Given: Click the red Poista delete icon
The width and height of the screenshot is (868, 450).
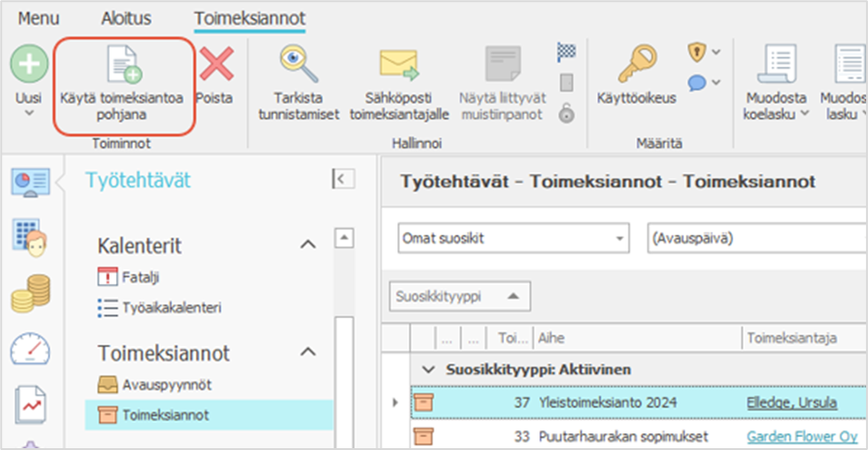Looking at the screenshot, I should tap(217, 66).
